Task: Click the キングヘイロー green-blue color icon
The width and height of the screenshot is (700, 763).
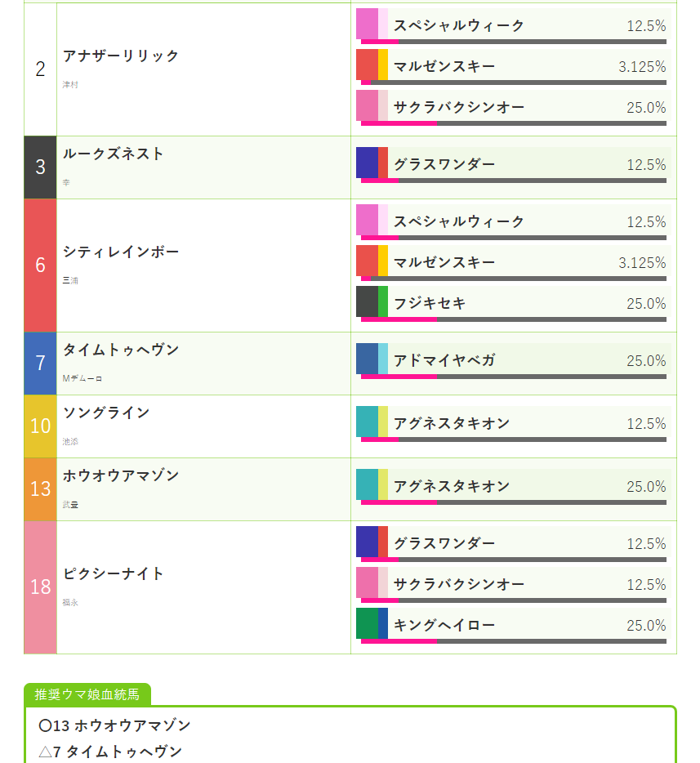Action: click(372, 623)
